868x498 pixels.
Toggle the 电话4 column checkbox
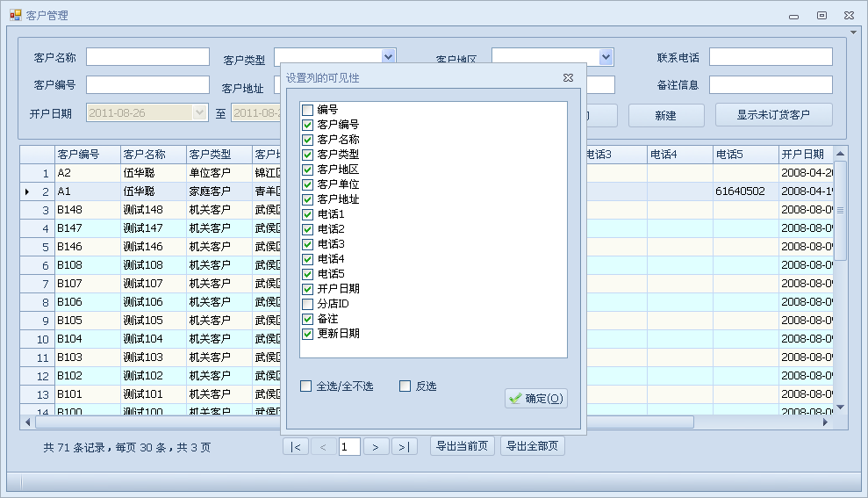(x=308, y=259)
